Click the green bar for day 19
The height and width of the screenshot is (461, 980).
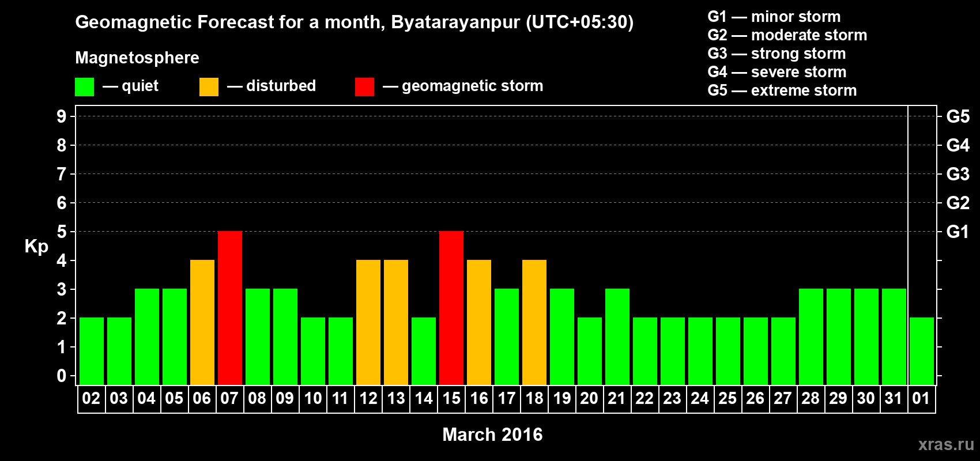point(562,337)
